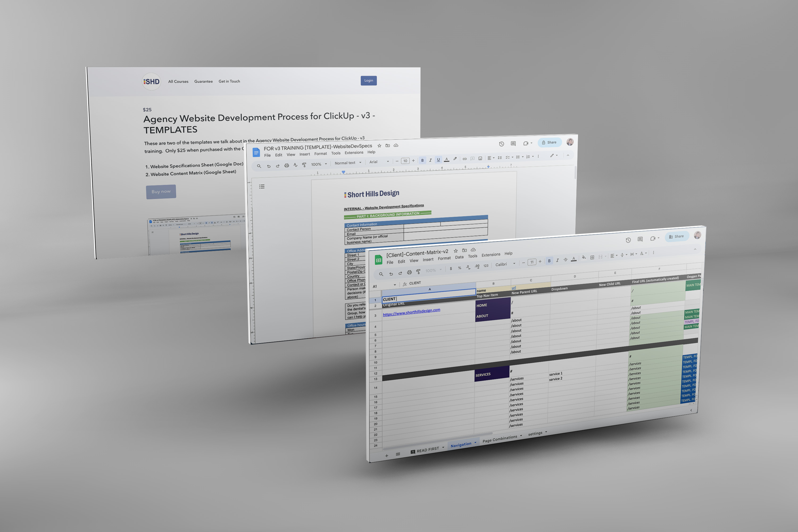Click the search icon in the Docs toolbar
Viewport: 798px width, 532px height.
259,166
